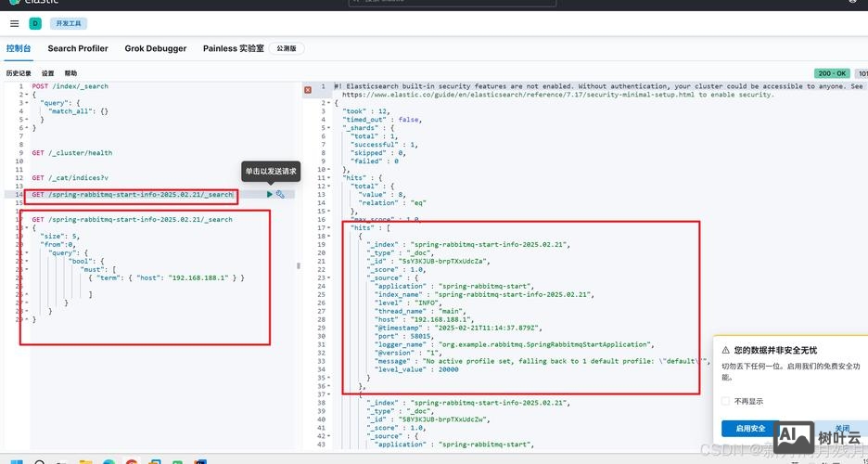868x464 pixels.
Task: Click the yellow File Explorer folder in taskbar
Action: tap(85, 459)
